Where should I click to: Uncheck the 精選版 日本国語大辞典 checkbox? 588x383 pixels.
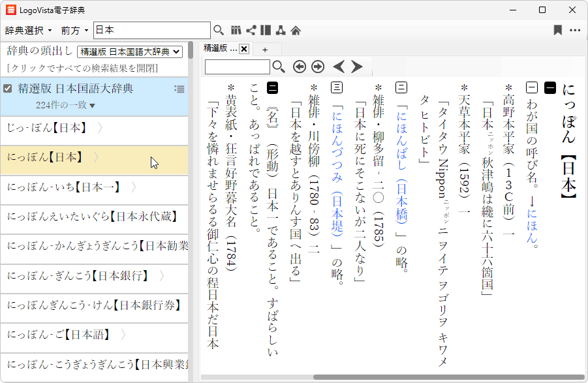8,89
